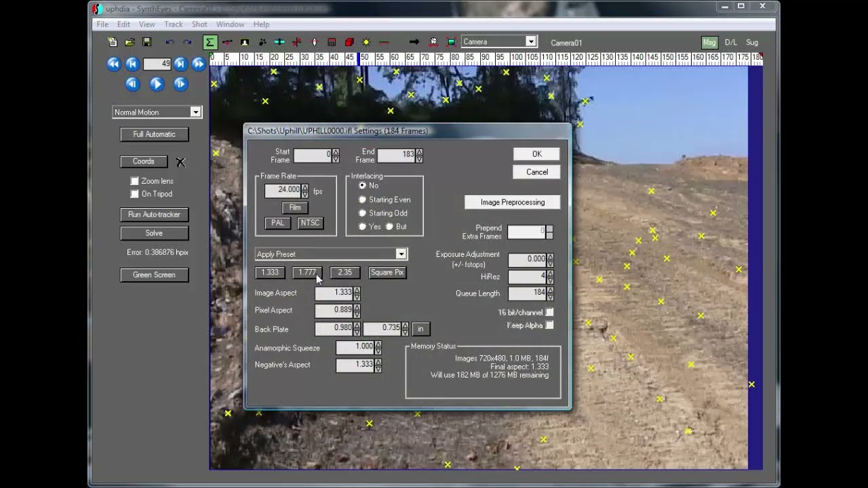The width and height of the screenshot is (868, 488).
Task: Click the Full Automatic button
Action: (155, 134)
